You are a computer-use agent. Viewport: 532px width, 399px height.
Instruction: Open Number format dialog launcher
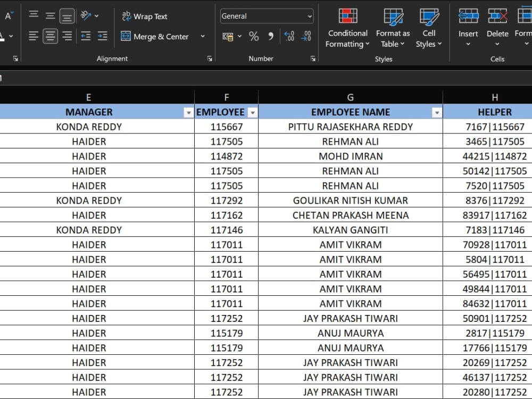coord(313,59)
